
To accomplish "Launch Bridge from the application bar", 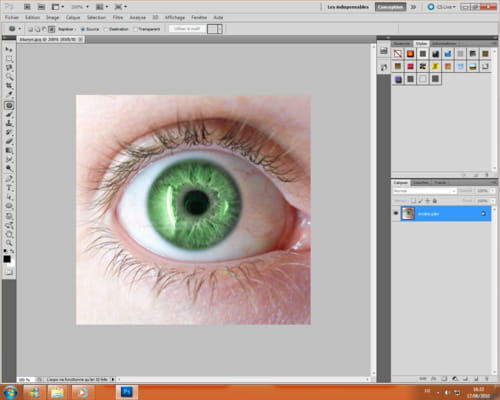I will point(27,7).
